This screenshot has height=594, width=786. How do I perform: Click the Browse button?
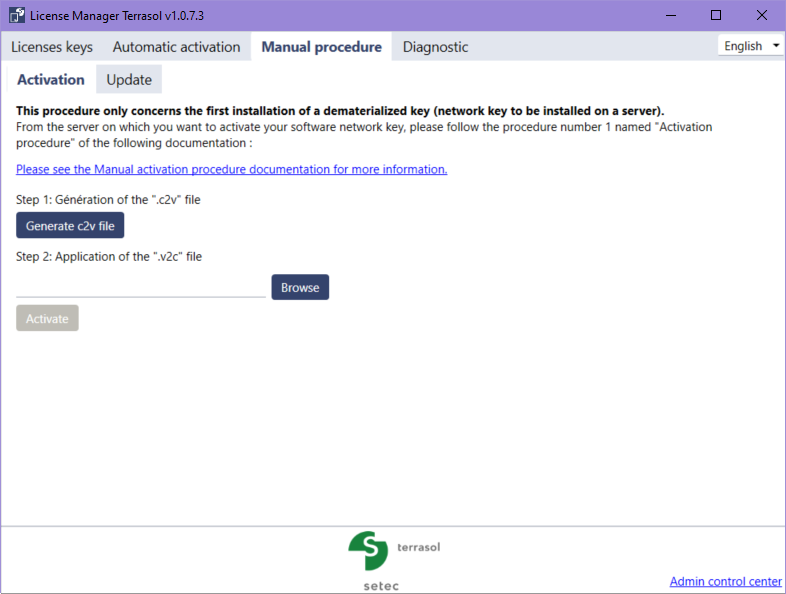pyautogui.click(x=300, y=287)
